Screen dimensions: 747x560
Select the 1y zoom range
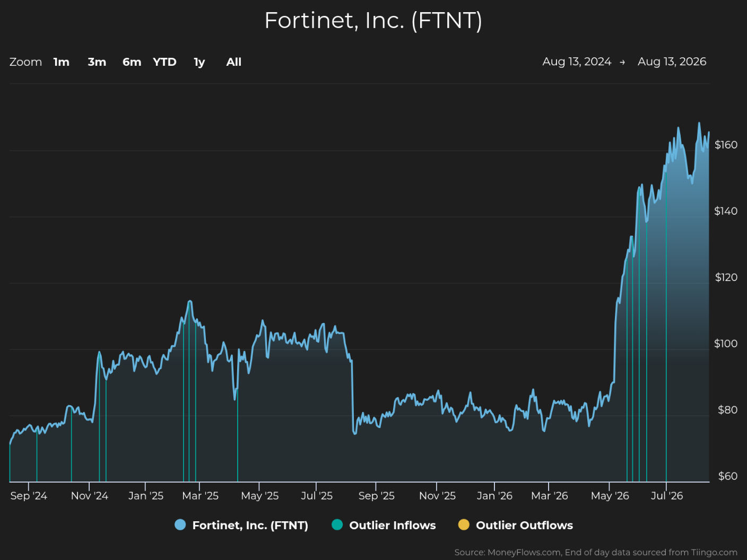(199, 62)
